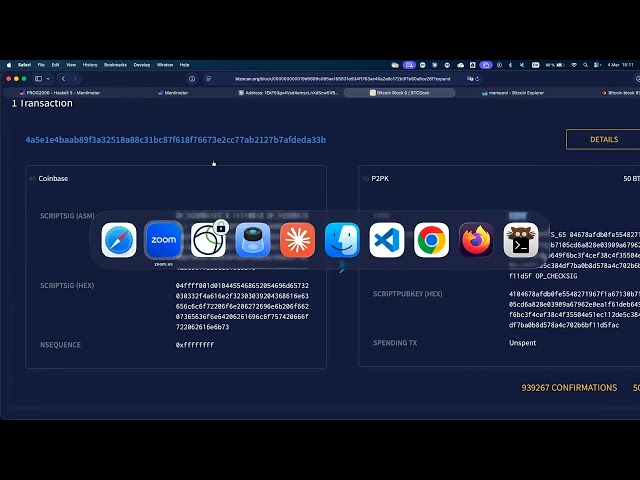Switch to the cat terminal app in switcher

click(521, 240)
